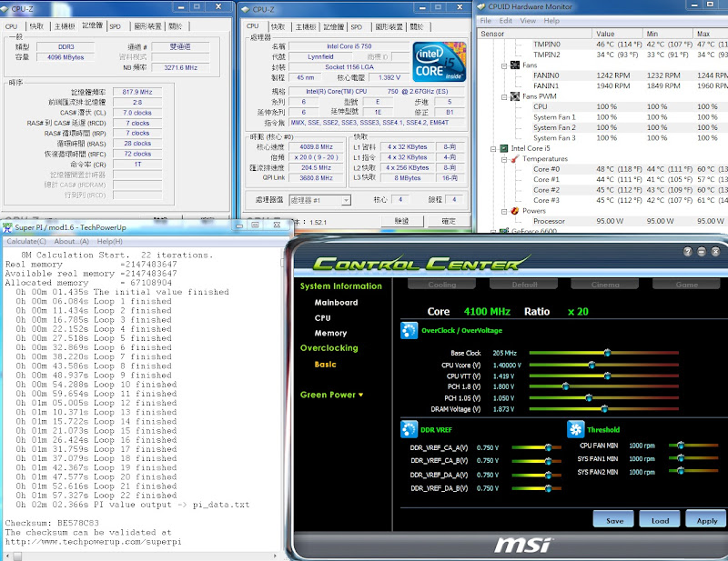Click CPU-Z icon of memory-timings window title bar
The height and width of the screenshot is (561, 728).
click(5, 9)
